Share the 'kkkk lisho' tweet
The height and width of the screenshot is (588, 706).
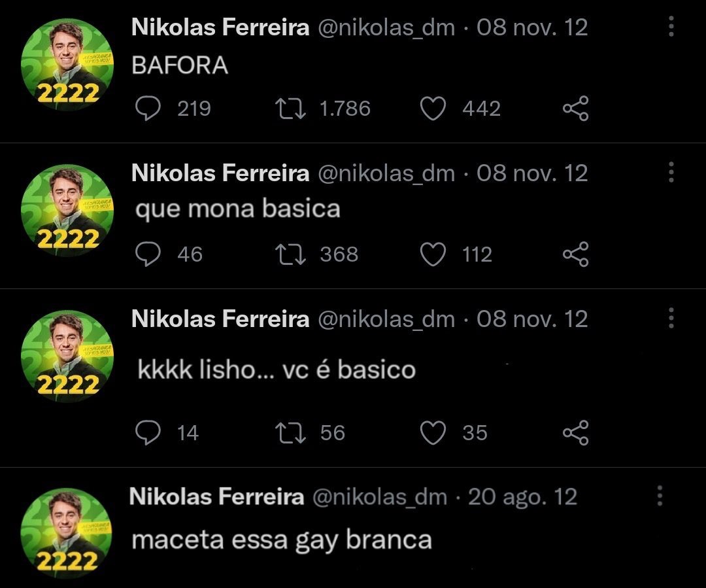point(575,433)
